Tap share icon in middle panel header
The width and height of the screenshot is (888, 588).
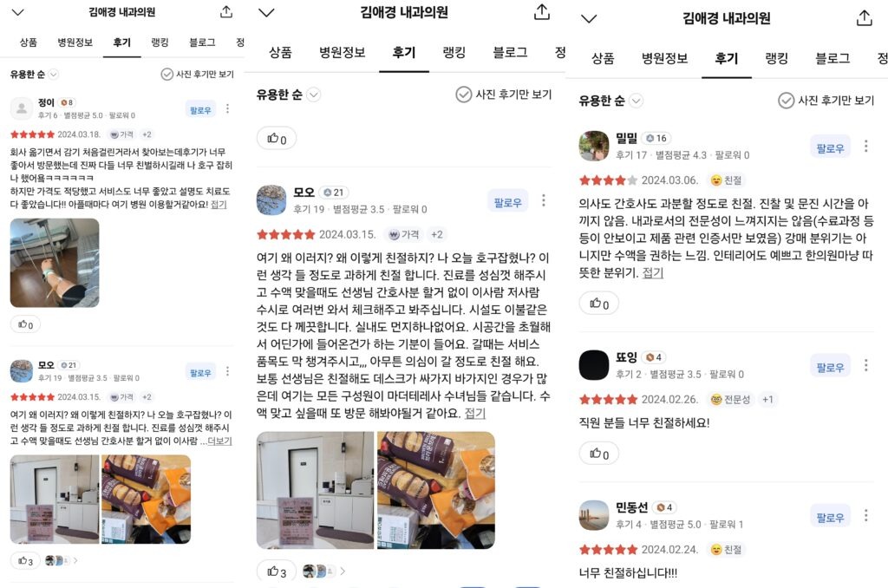click(542, 12)
